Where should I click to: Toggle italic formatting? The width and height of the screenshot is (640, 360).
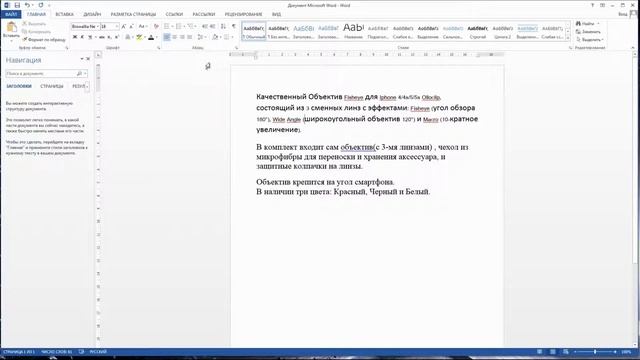point(82,37)
